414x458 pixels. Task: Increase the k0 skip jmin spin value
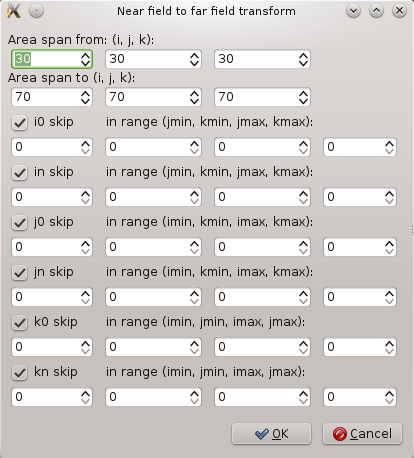(x=194, y=343)
